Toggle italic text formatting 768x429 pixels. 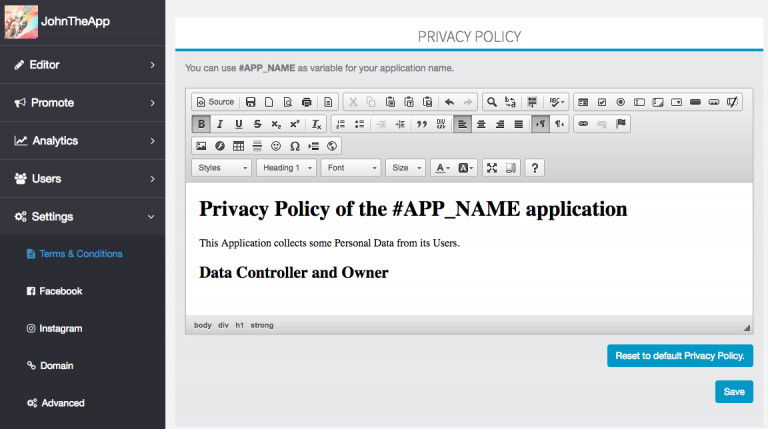point(220,124)
